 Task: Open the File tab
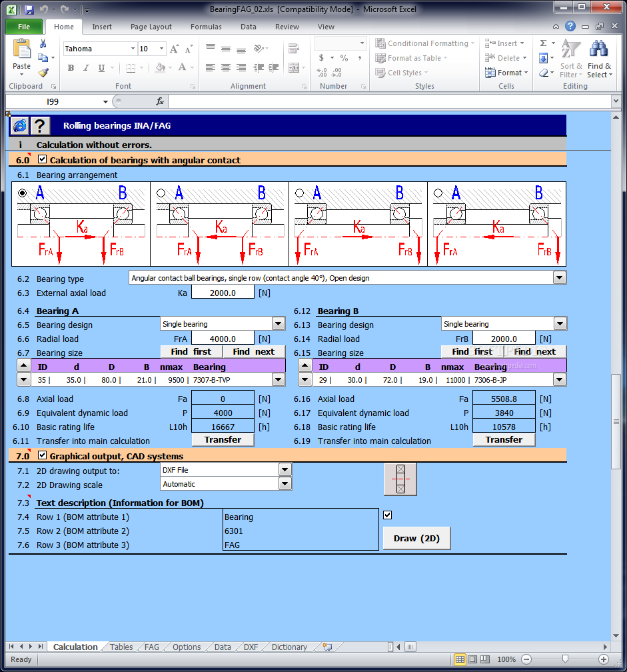24,27
